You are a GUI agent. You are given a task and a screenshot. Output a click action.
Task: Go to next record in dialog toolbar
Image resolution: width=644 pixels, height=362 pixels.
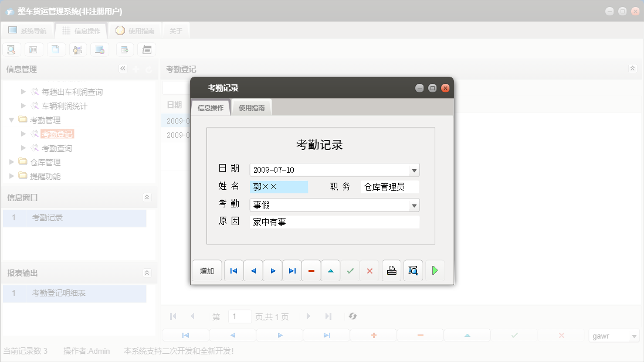(273, 271)
